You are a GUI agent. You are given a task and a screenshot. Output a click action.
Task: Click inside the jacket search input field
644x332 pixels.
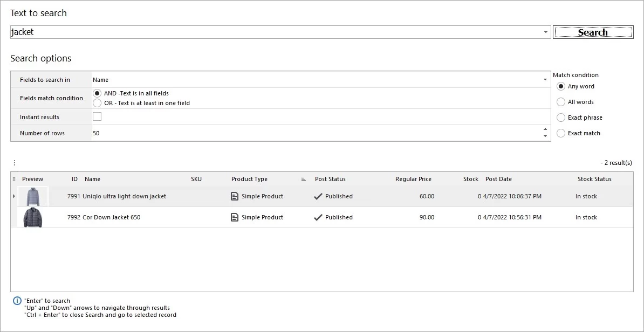(x=216, y=32)
